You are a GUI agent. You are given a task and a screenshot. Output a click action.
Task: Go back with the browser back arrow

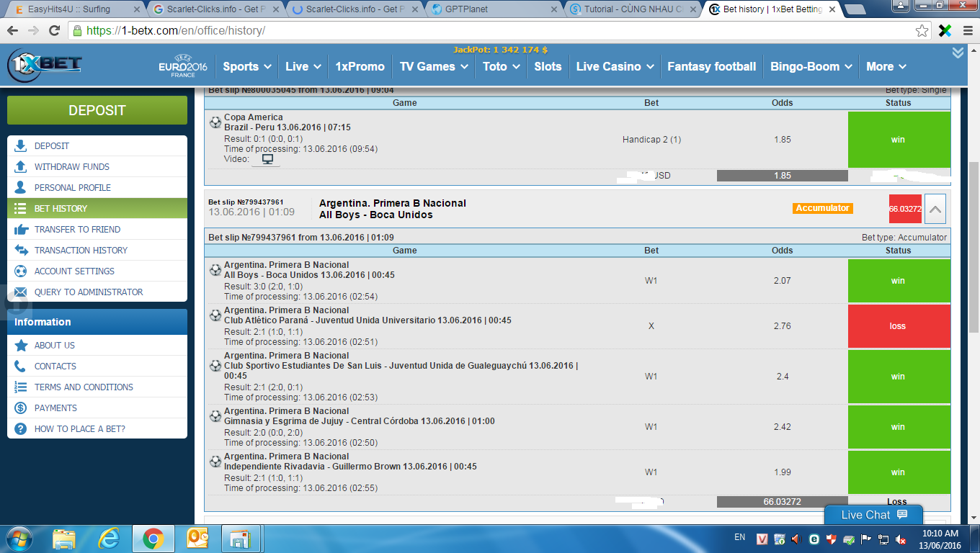click(13, 31)
